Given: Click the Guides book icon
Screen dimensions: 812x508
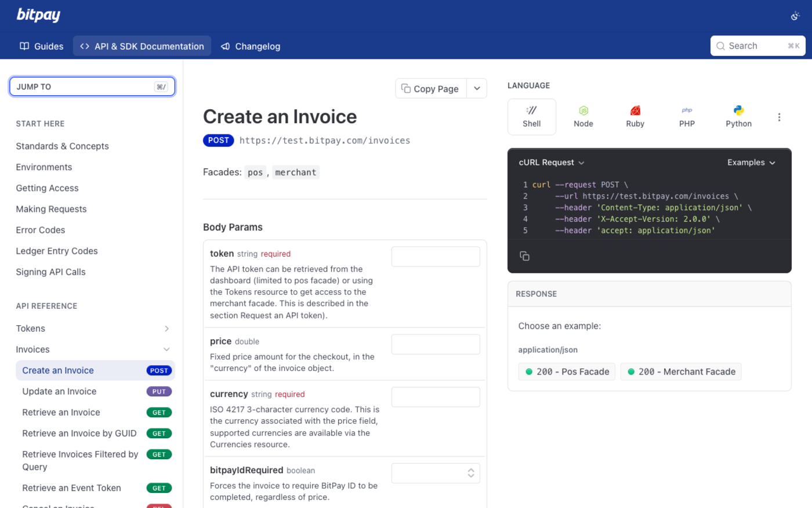Looking at the screenshot, I should 24,46.
